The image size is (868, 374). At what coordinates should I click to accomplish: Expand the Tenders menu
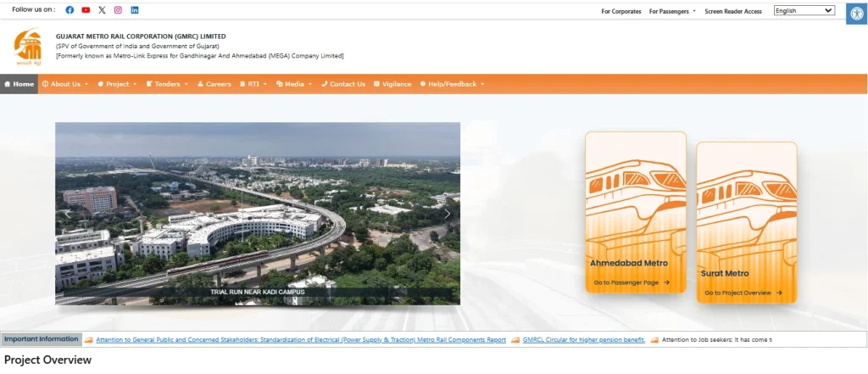click(167, 84)
